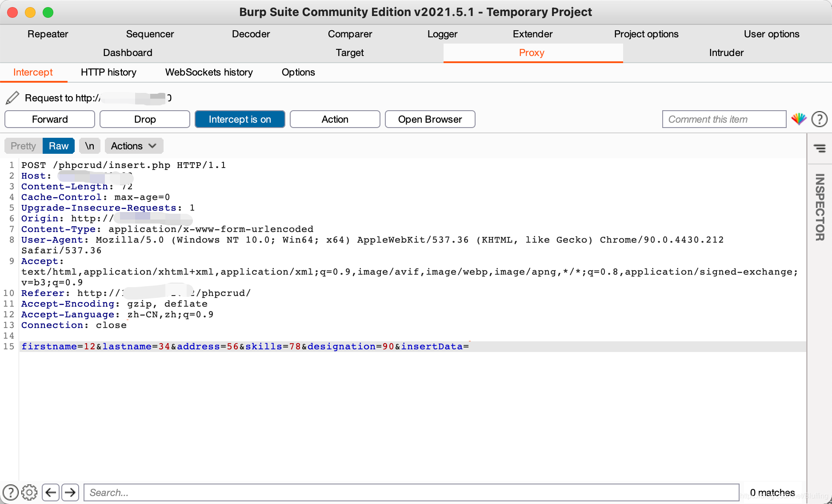The image size is (832, 504).
Task: Click the Comment this item field
Action: [x=724, y=119]
